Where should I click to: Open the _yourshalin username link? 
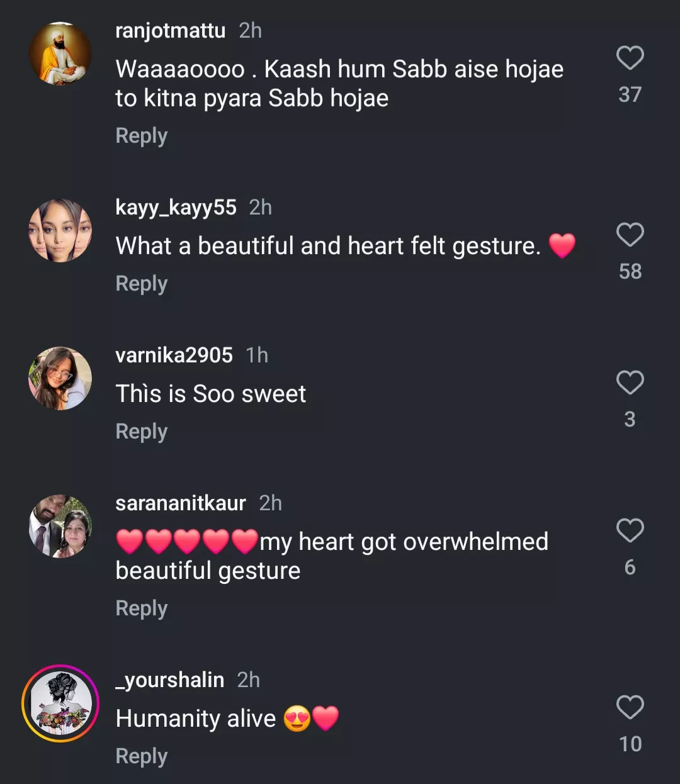[x=170, y=680]
